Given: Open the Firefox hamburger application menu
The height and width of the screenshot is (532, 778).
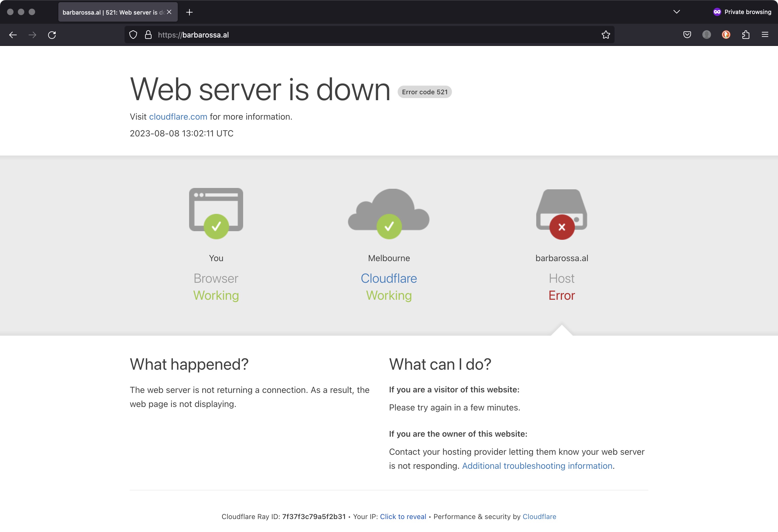Looking at the screenshot, I should 765,35.
